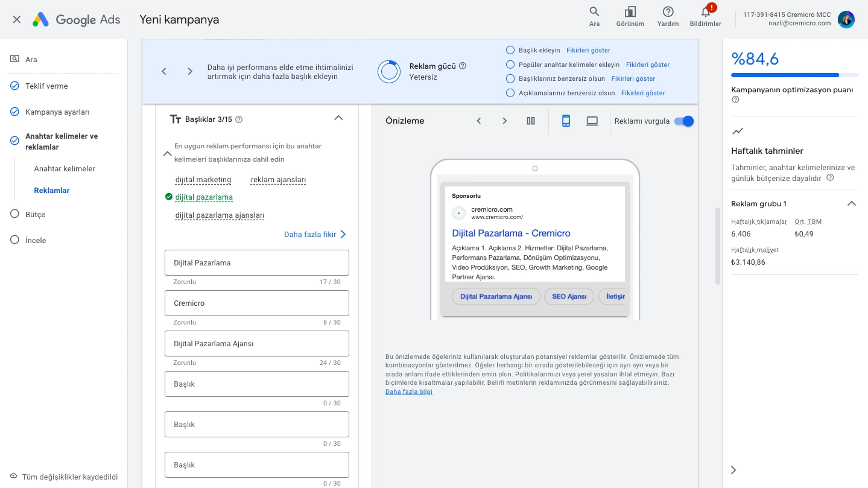This screenshot has width=868, height=488.
Task: Collapse the right side panel arrow
Action: coord(733,470)
